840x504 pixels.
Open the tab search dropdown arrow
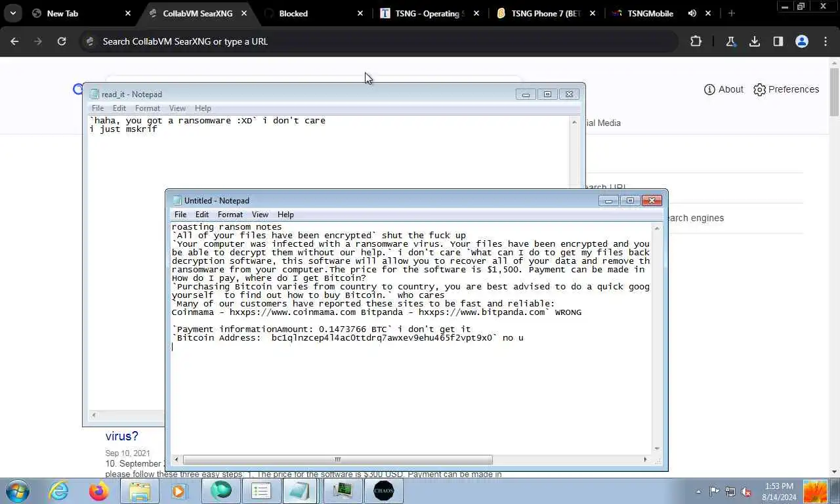tap(12, 13)
